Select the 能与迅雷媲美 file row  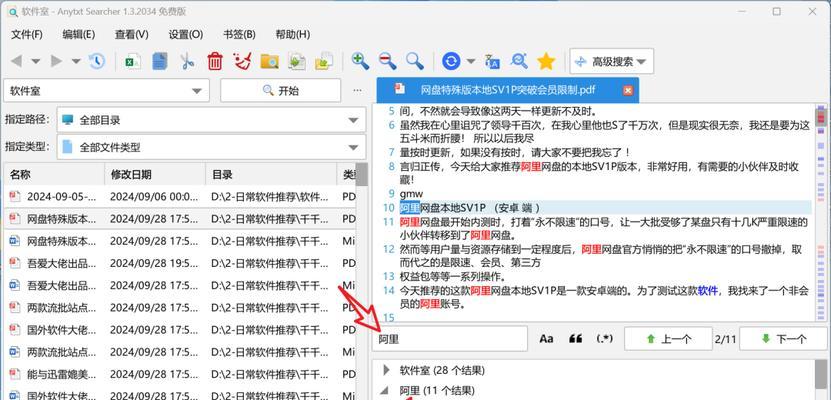tap(180, 374)
